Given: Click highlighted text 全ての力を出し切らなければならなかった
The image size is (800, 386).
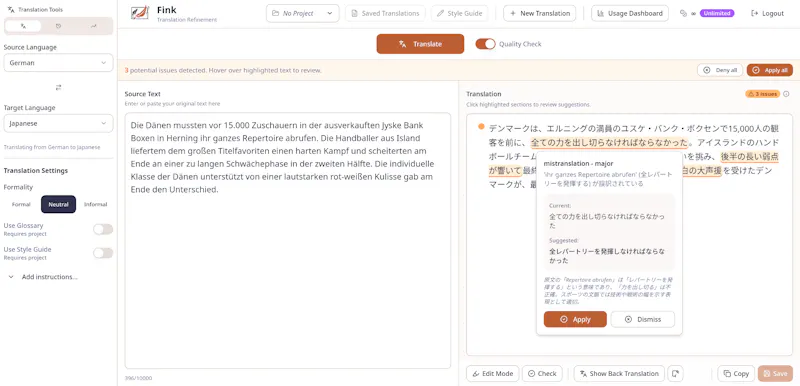Looking at the screenshot, I should (x=609, y=142).
